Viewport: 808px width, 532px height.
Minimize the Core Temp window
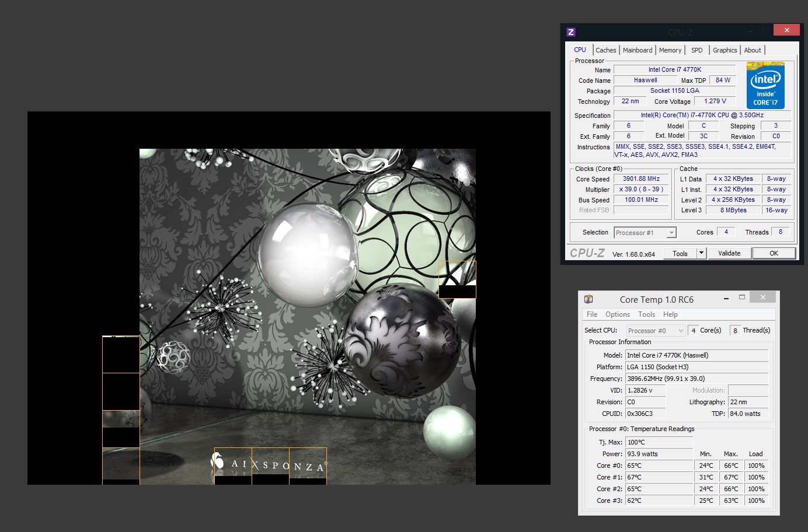[x=726, y=298]
